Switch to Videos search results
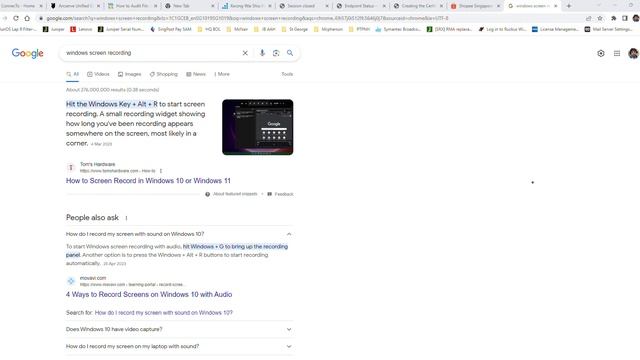Viewport: 640px width, 360px height. [x=98, y=74]
